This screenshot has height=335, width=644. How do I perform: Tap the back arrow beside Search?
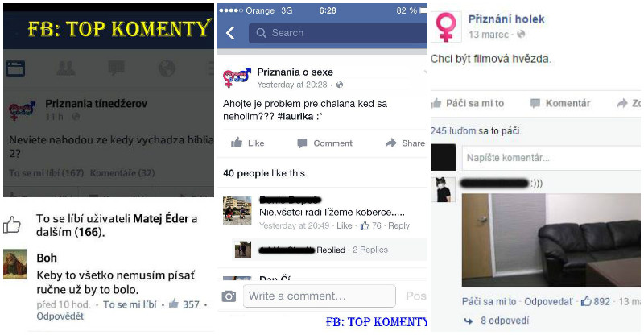231,33
